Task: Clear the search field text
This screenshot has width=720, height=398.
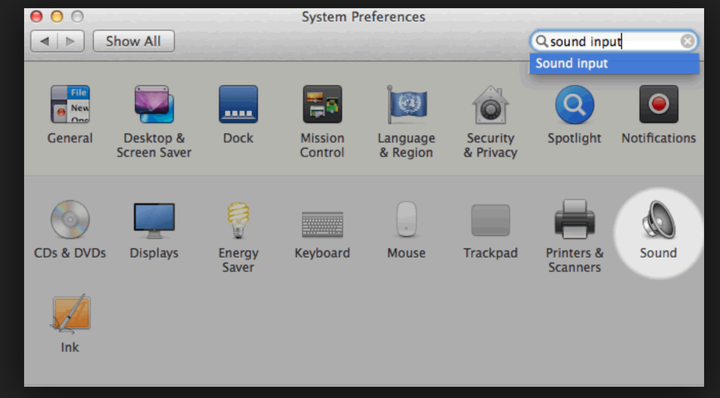Action: pos(687,41)
